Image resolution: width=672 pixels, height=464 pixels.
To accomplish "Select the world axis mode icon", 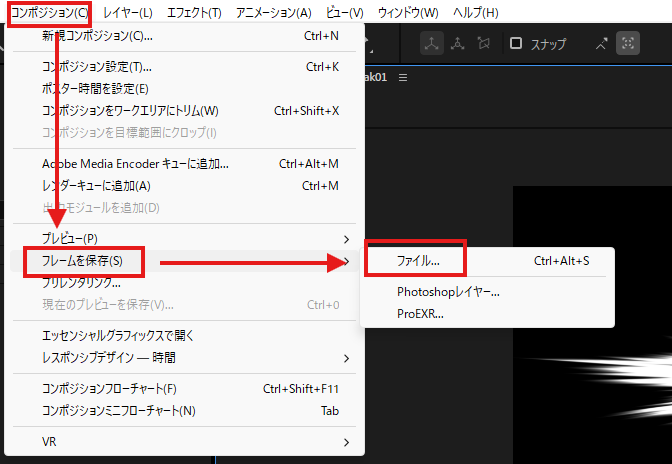I will (458, 43).
